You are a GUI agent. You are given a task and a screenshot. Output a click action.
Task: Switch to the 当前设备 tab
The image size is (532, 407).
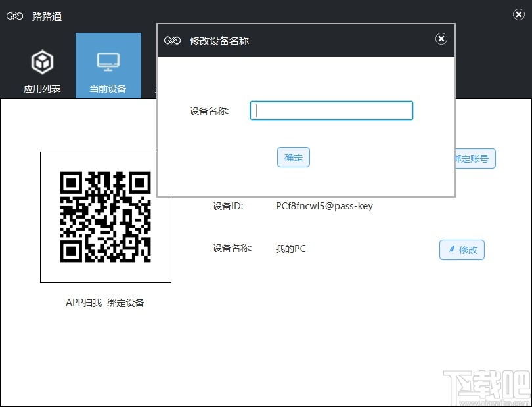click(108, 66)
